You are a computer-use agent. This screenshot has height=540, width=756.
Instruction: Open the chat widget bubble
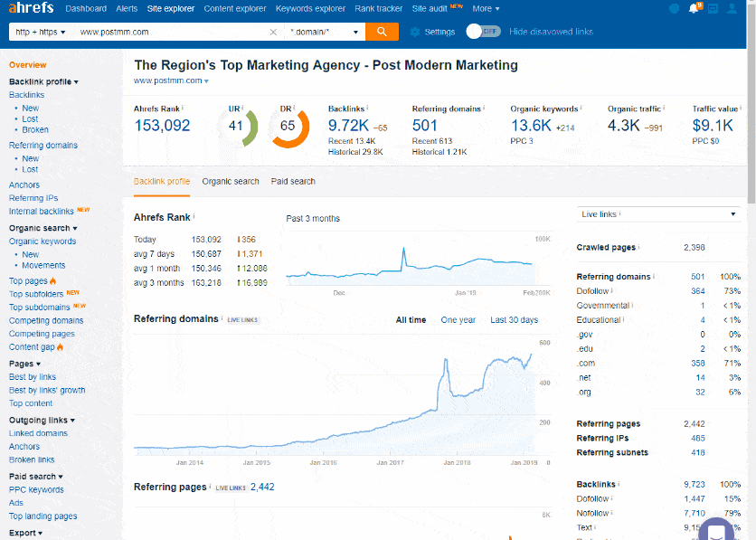coord(717,529)
